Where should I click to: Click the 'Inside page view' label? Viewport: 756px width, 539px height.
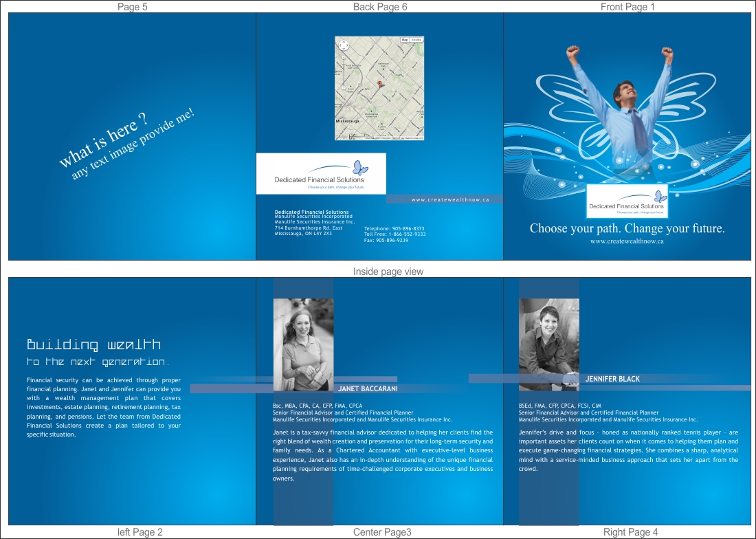pos(388,272)
